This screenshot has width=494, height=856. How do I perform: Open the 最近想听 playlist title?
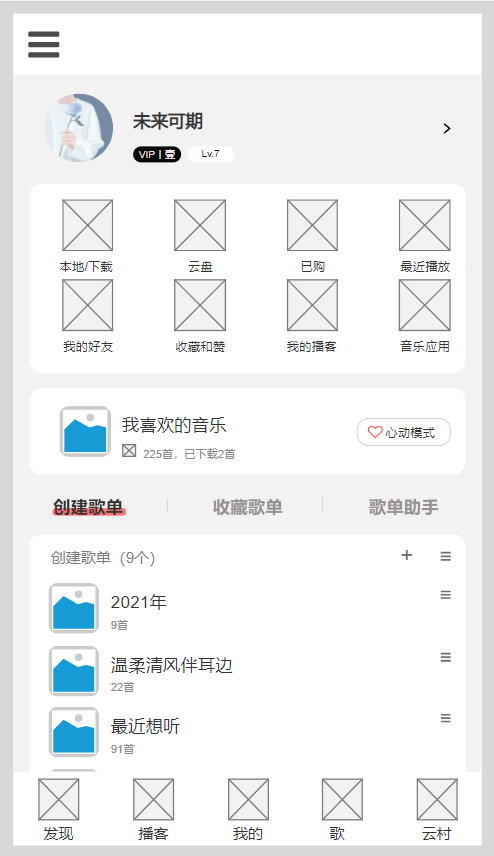(x=145, y=726)
